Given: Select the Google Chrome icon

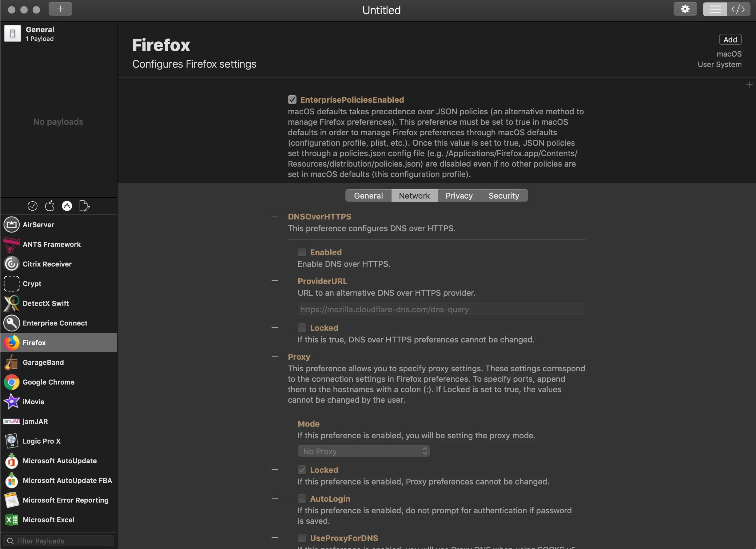Looking at the screenshot, I should click(x=12, y=382).
